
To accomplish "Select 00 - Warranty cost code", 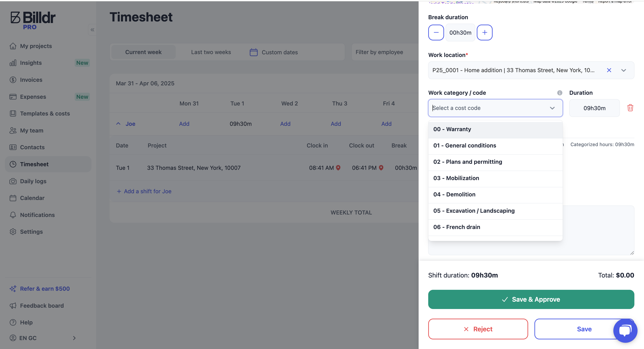I will click(x=495, y=129).
